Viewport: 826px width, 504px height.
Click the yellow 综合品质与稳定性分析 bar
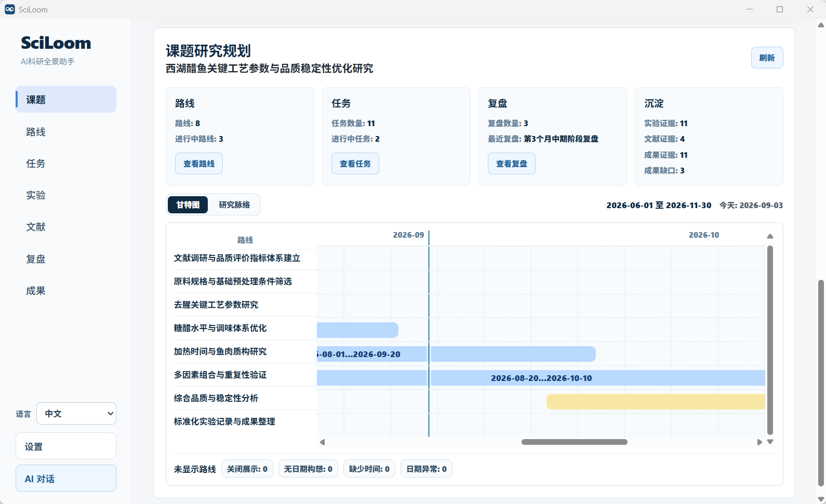[x=656, y=402]
